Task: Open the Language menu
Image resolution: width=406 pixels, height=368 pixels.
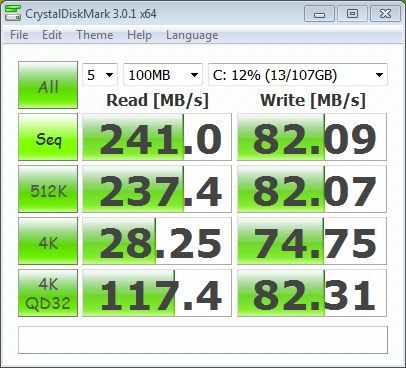Action: (x=192, y=35)
